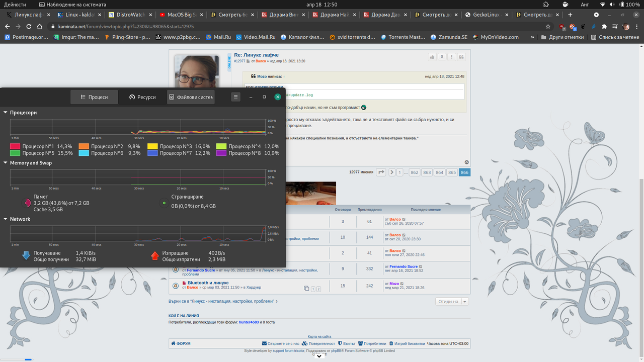
Task: Change color swatch for Процесор №1
Action: [x=15, y=146]
